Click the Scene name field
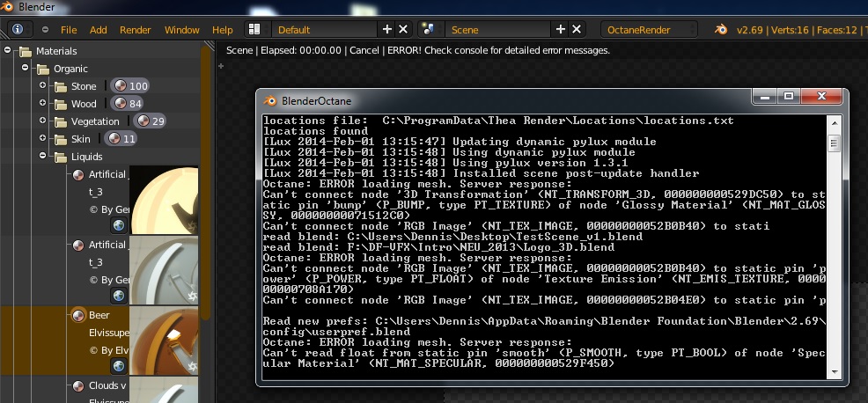The height and width of the screenshot is (403, 868). click(x=499, y=29)
